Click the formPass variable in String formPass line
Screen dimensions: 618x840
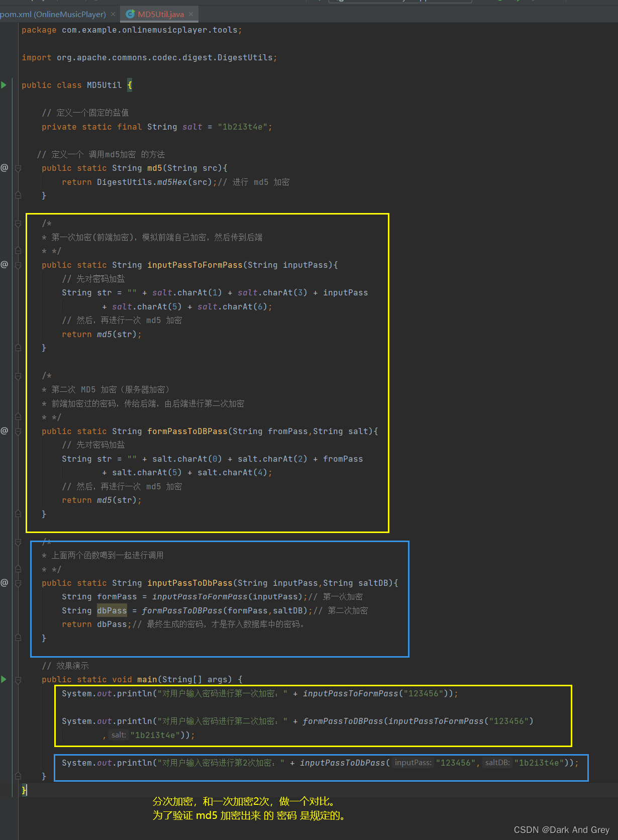117,597
